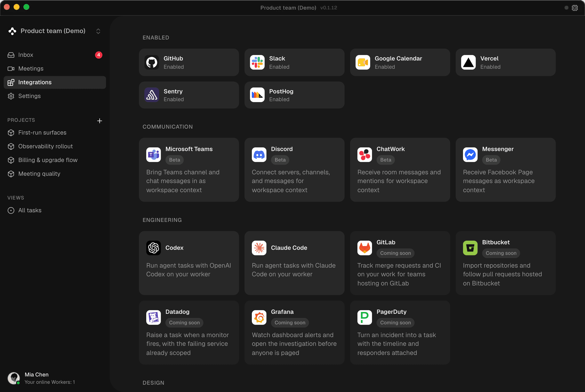Open the Codex integration card

pos(189,263)
